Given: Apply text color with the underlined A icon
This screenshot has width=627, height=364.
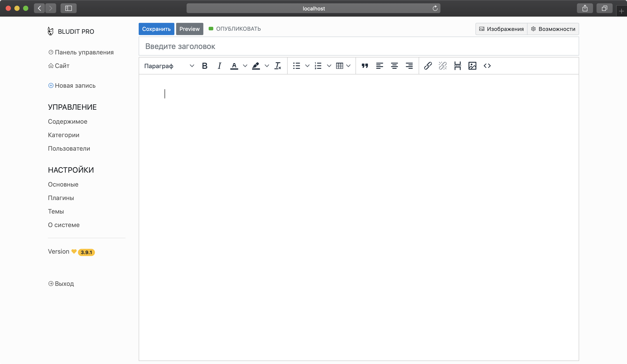Looking at the screenshot, I should (x=234, y=66).
